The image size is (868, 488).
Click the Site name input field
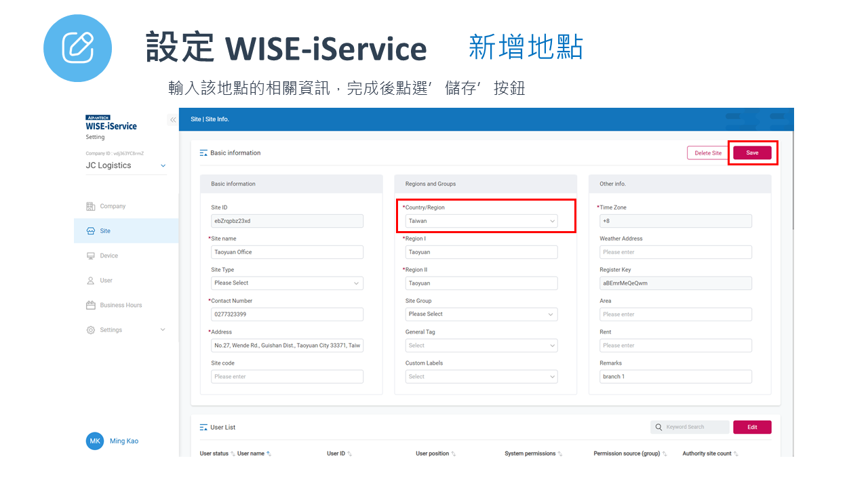[287, 252]
